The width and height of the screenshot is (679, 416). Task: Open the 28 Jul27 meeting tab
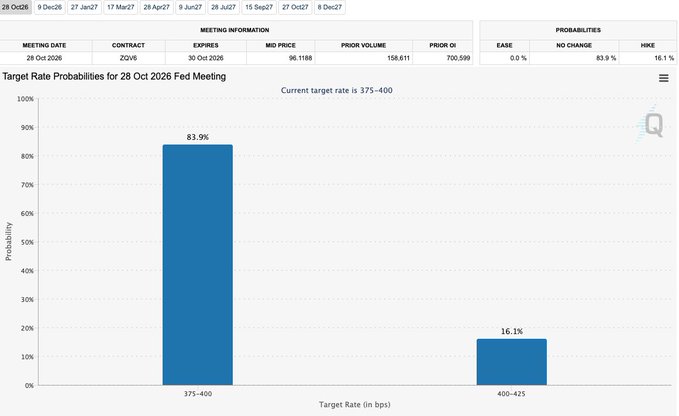[x=223, y=7]
